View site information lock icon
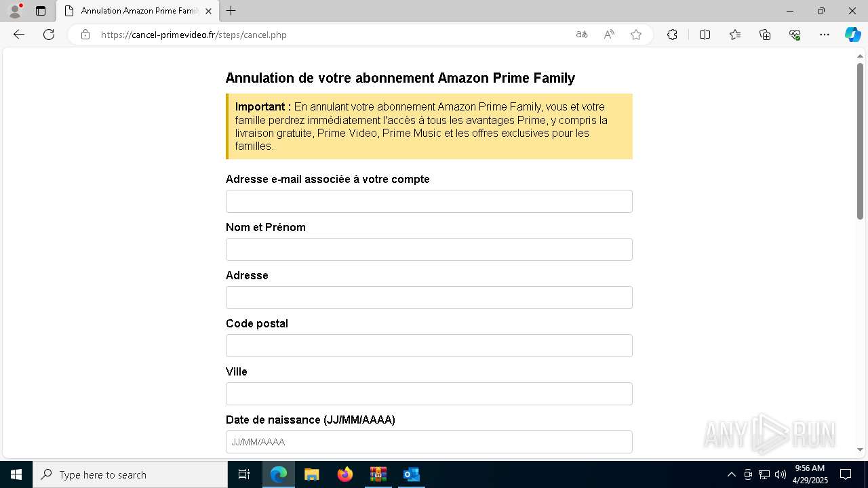The height and width of the screenshot is (488, 868). coord(85,35)
